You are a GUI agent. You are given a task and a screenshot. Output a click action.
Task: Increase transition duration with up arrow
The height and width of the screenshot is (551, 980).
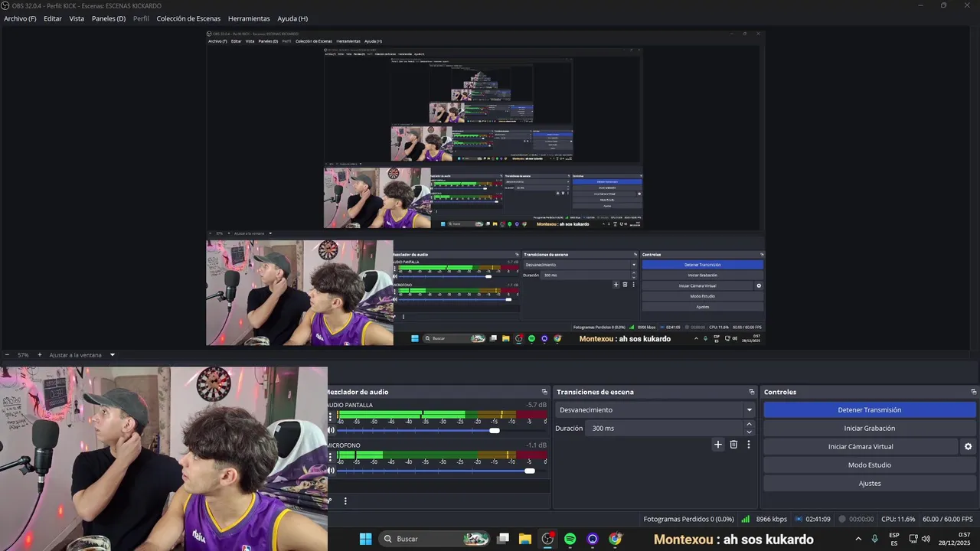coord(749,425)
